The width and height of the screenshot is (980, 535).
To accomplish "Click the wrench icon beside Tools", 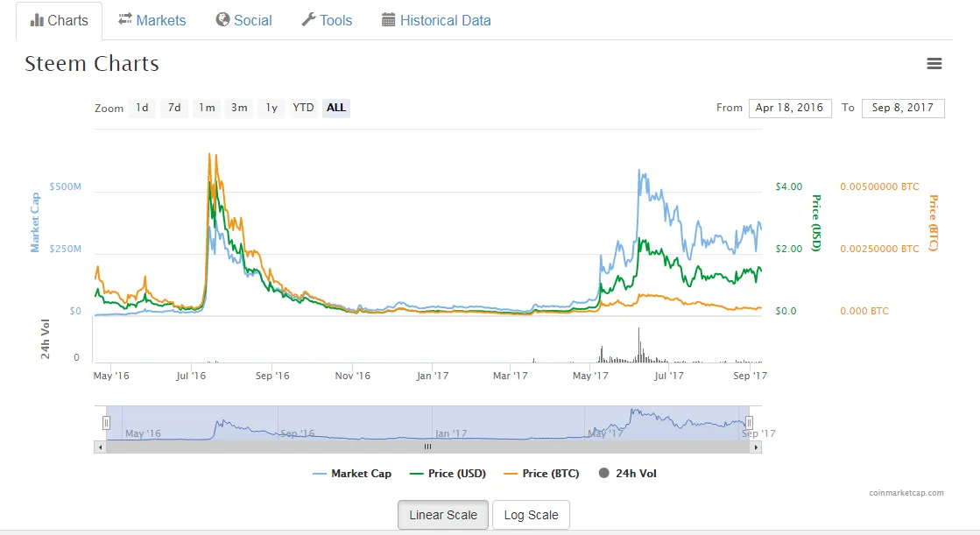I will (x=309, y=20).
